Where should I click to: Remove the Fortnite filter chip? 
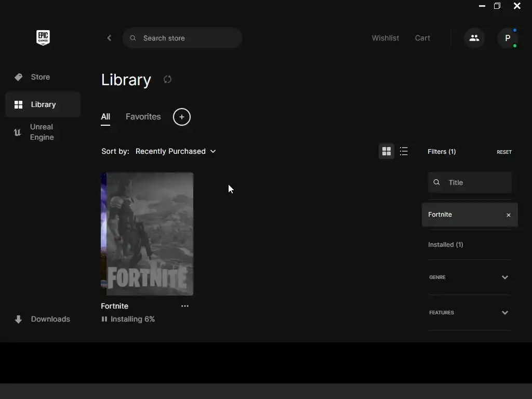coord(508,215)
